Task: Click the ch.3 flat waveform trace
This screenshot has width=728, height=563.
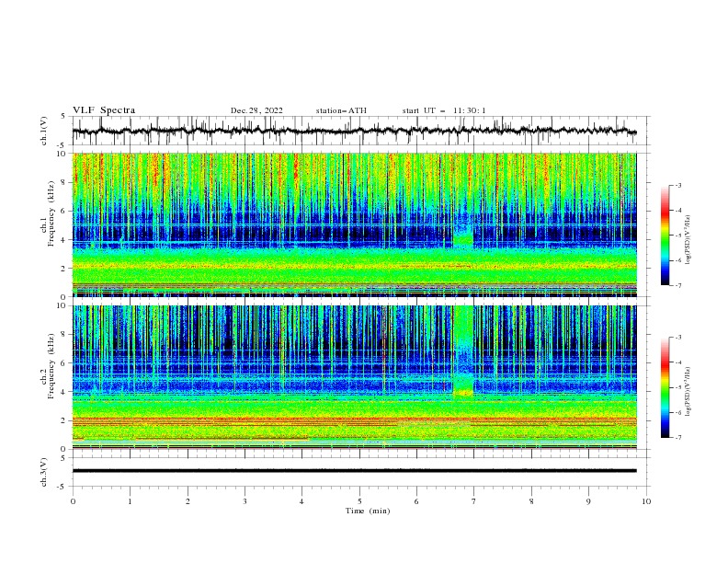Action: pos(355,471)
